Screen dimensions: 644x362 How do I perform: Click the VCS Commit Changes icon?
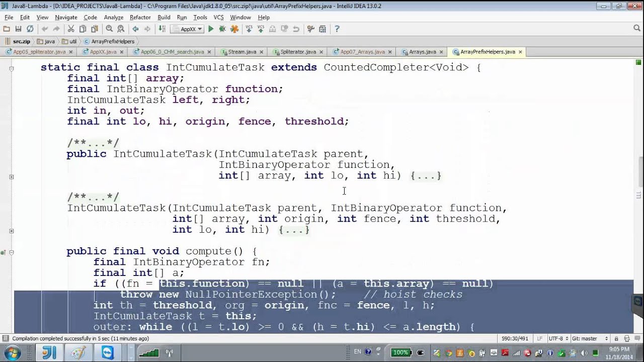[261, 29]
